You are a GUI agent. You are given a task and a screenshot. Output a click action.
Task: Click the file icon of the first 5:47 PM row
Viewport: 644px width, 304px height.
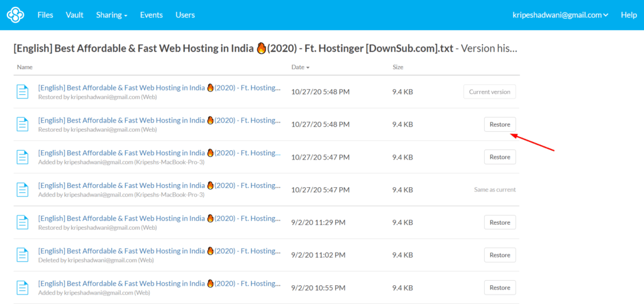click(x=23, y=157)
